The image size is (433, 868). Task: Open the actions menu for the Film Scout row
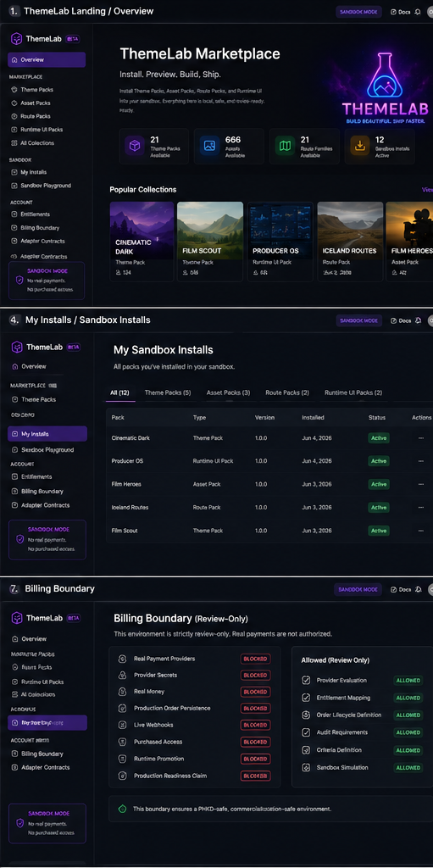coord(421,531)
